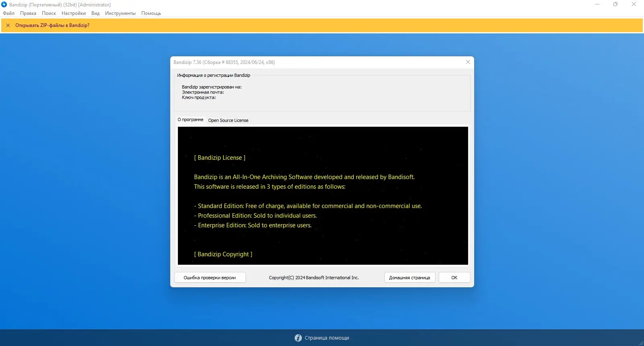Open the Домашняя страница button

409,278
